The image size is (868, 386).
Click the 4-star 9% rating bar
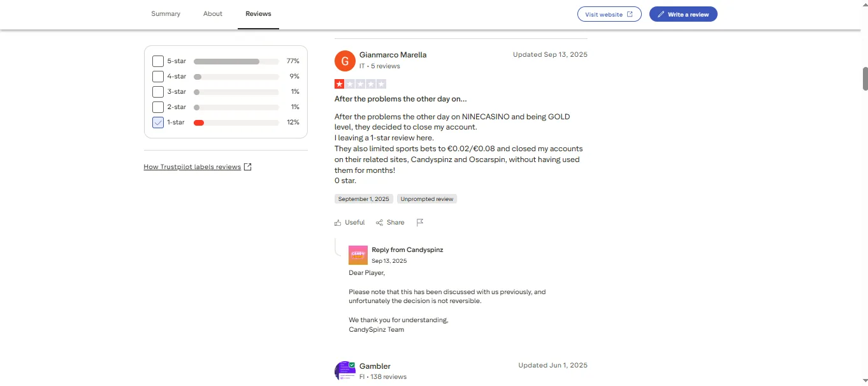236,77
